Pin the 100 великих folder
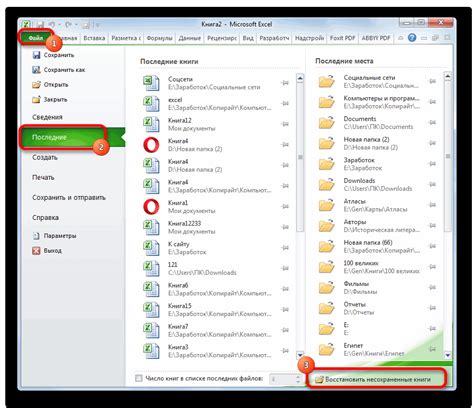The height and width of the screenshot is (408, 474). pos(432,267)
